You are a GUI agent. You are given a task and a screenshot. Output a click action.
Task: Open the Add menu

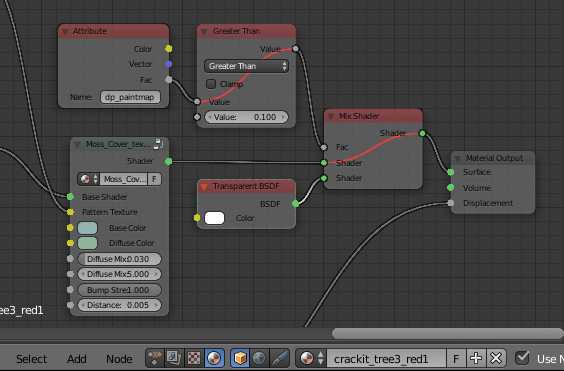(77, 359)
